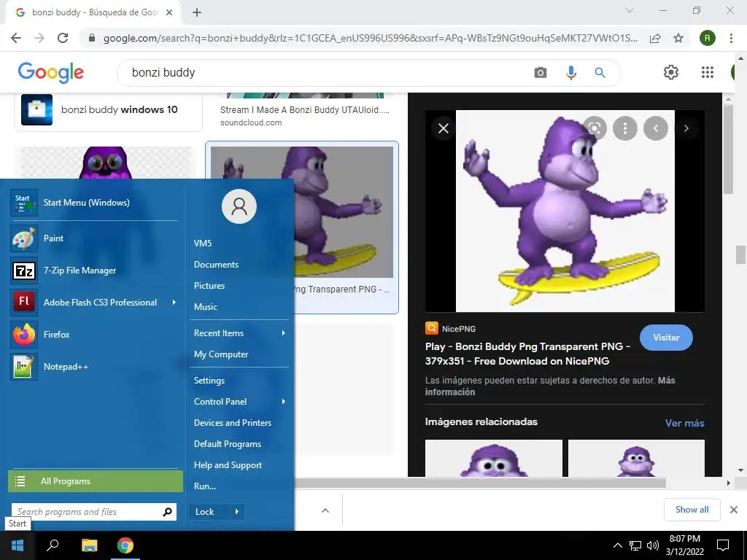Viewport: 747px width, 560px height.
Task: Open Music folder entry
Action: click(205, 307)
